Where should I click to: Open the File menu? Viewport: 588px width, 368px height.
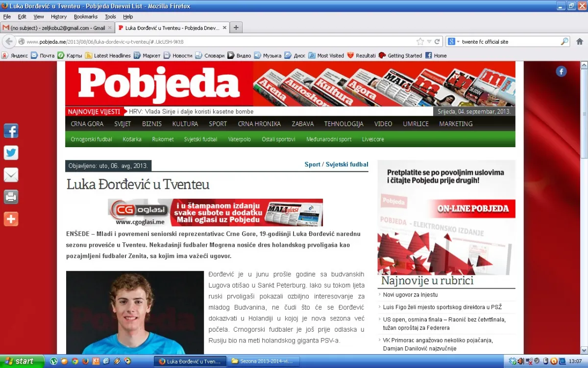[7, 17]
